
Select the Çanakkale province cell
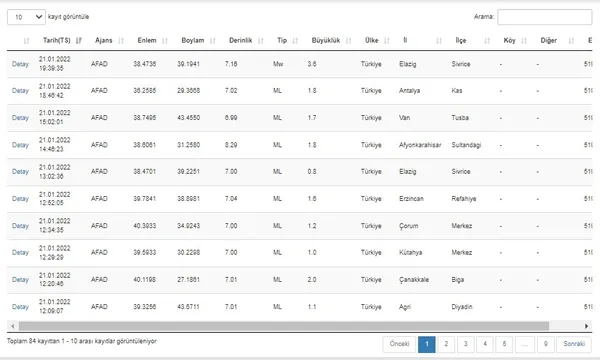pos(414,280)
